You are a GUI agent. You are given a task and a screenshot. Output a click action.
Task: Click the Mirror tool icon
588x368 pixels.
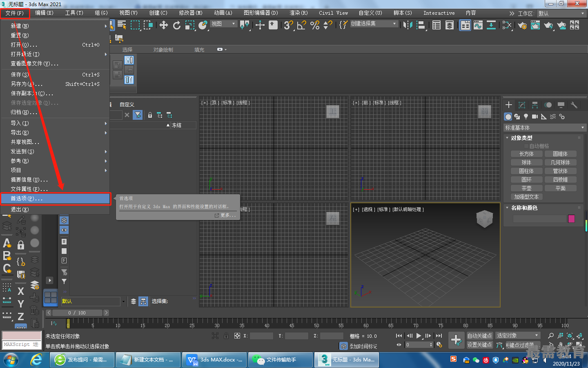(x=408, y=25)
